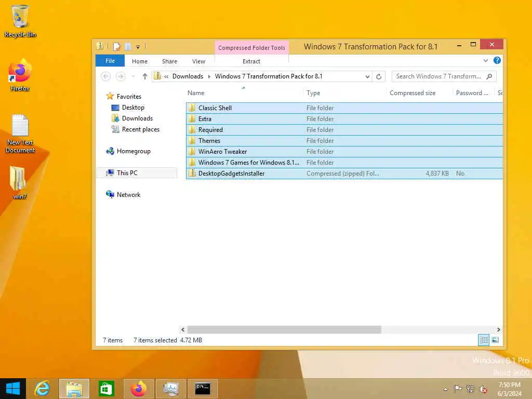Open Firefox from the taskbar

tap(139, 389)
